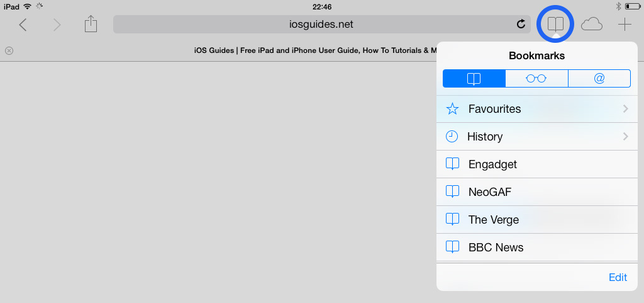The image size is (644, 303).
Task: Switch to the Bookmarks book segment
Action: pyautogui.click(x=474, y=79)
